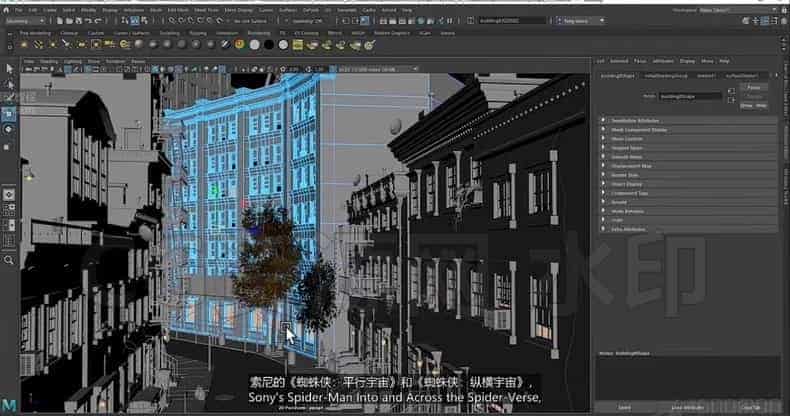Click the black sphere material shelf icon

(x=269, y=45)
